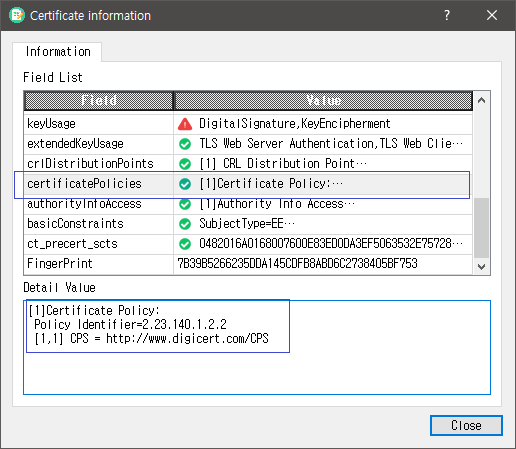The width and height of the screenshot is (516, 449).
Task: Click the Authority Info Access value
Action: [x=277, y=204]
